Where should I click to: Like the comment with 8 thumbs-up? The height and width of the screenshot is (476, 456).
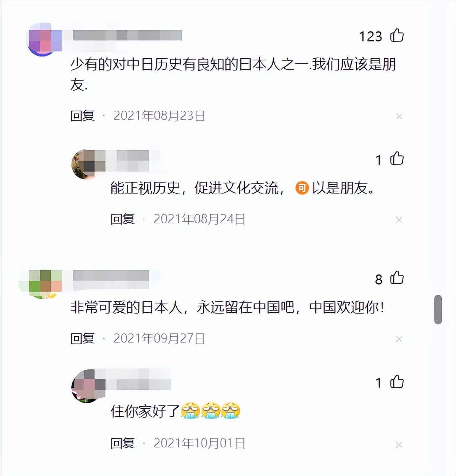[397, 278]
